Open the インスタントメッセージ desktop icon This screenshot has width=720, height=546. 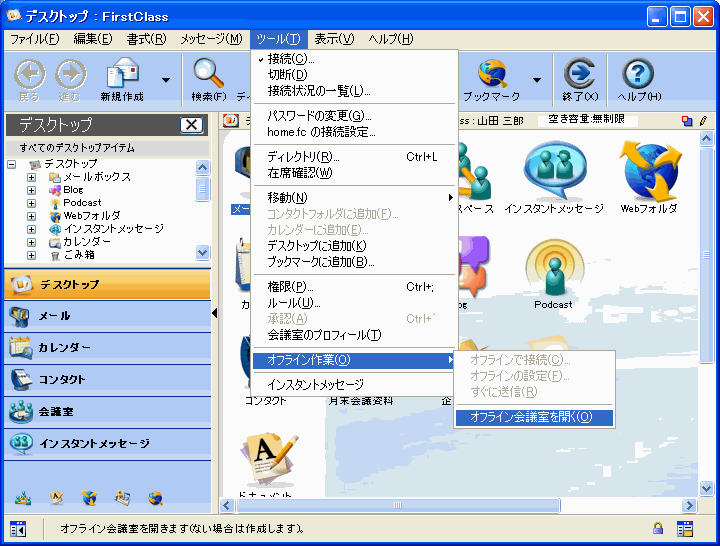coord(553,172)
